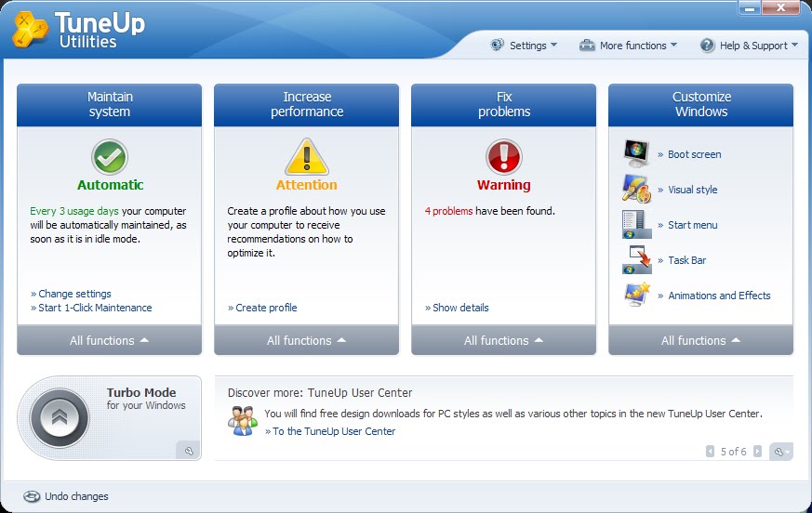Click the Animations and Effects star icon
This screenshot has height=513, width=812.
pyautogui.click(x=636, y=295)
